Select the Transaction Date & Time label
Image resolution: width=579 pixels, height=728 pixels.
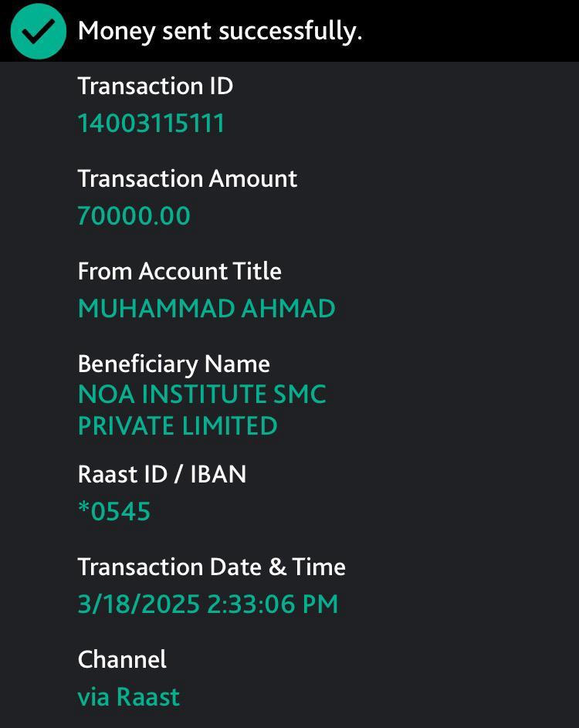[x=212, y=567]
